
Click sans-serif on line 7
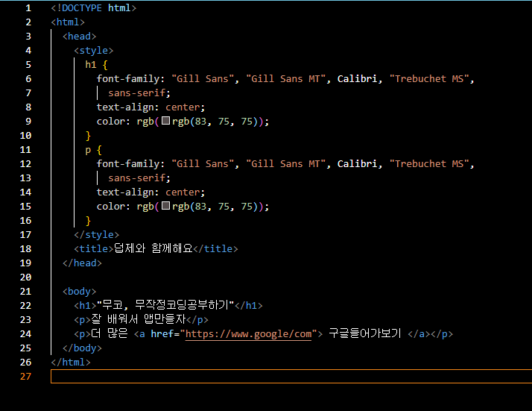[x=136, y=93]
